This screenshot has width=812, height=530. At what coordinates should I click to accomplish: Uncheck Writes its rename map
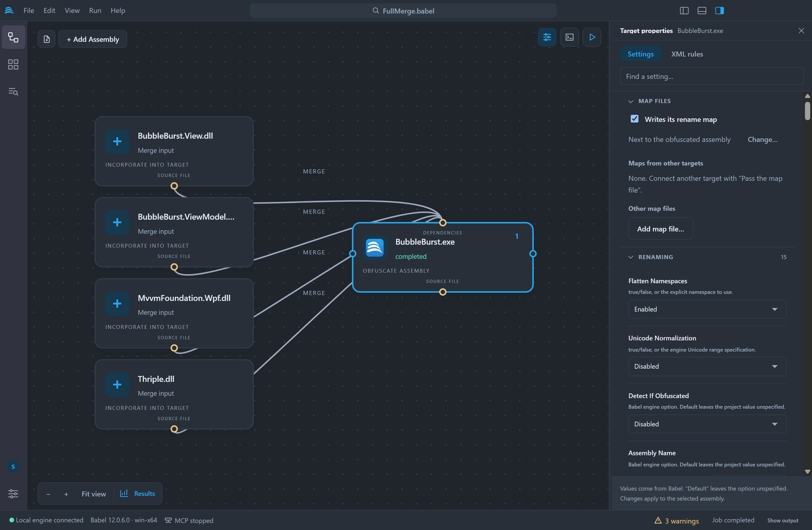634,119
